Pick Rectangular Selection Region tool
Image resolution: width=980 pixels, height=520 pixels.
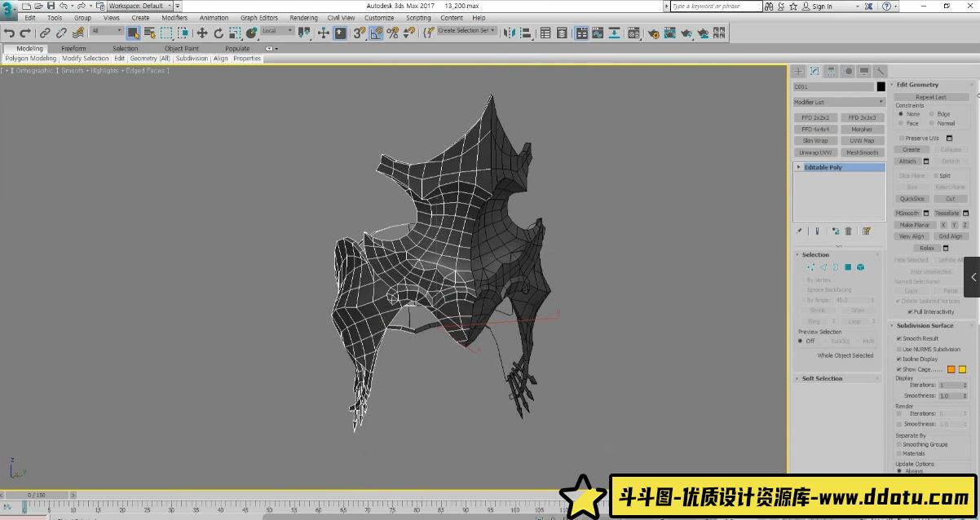166,33
